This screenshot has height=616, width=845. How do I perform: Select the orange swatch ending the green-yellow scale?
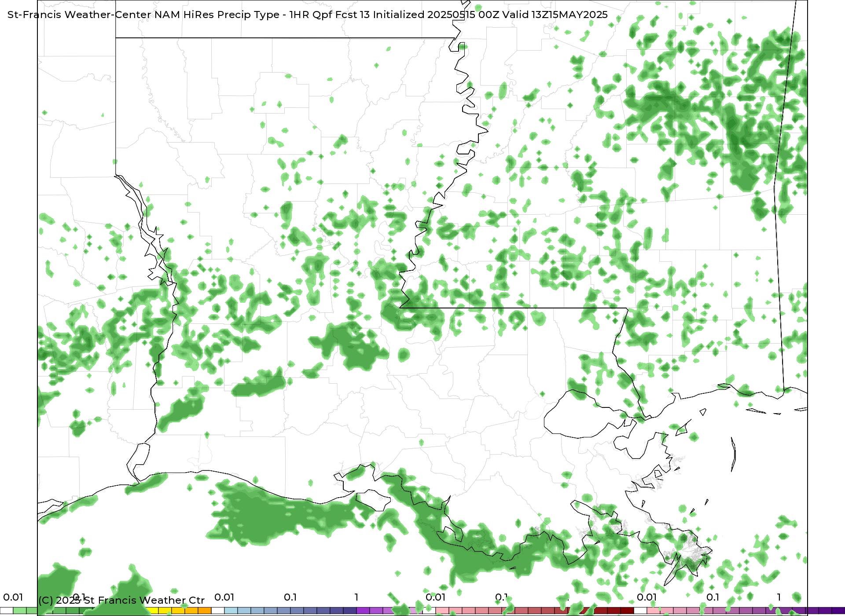[205, 610]
